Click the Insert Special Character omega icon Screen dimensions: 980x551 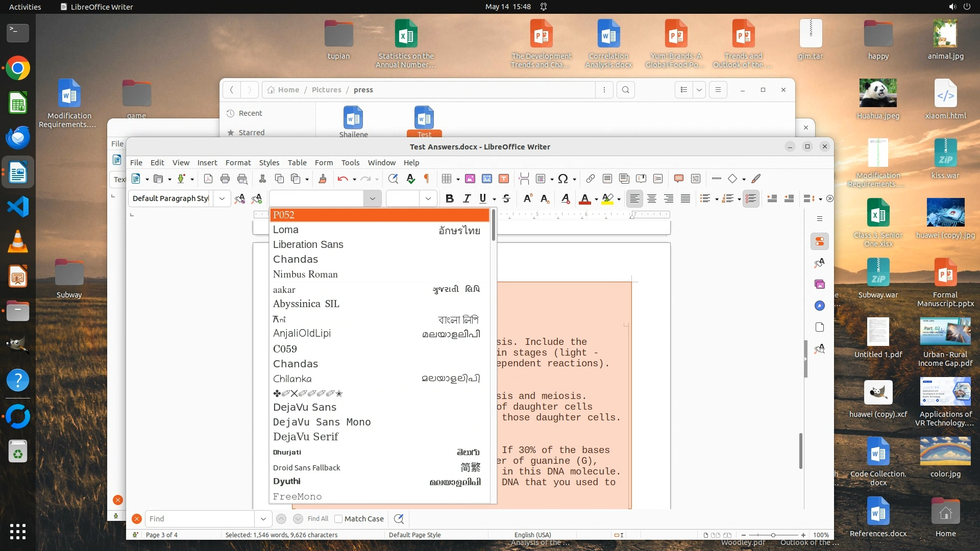562,179
